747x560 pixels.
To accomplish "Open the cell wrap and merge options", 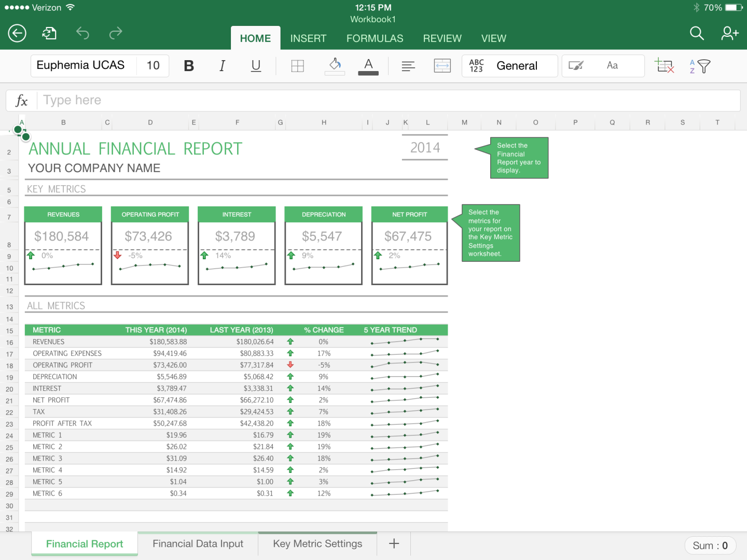I will (x=442, y=66).
